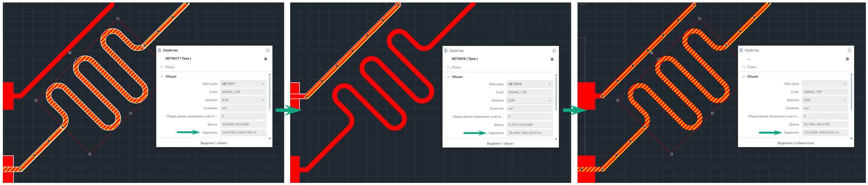Click square window icon in two-objects panel header
This screenshot has width=868, height=185.
click(x=849, y=50)
